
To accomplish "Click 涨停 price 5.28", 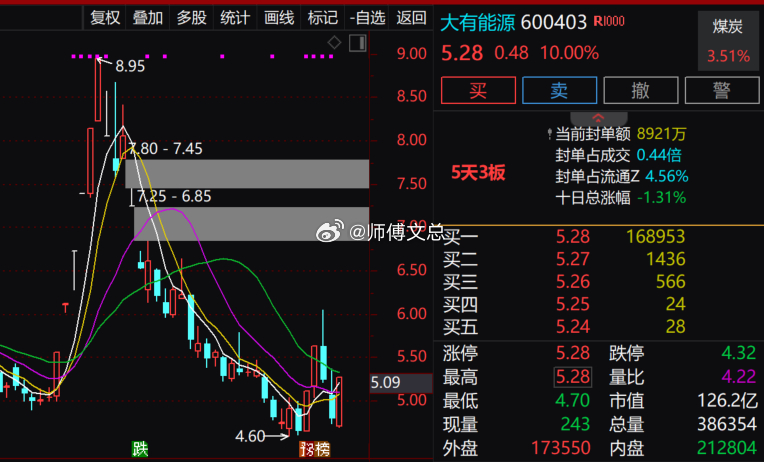I will [573, 353].
